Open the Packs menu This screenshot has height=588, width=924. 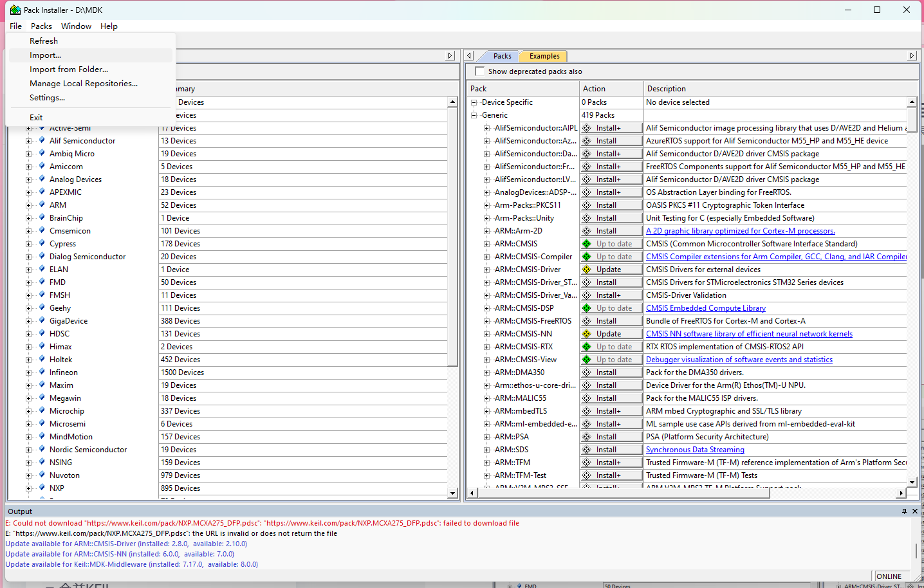click(x=41, y=26)
